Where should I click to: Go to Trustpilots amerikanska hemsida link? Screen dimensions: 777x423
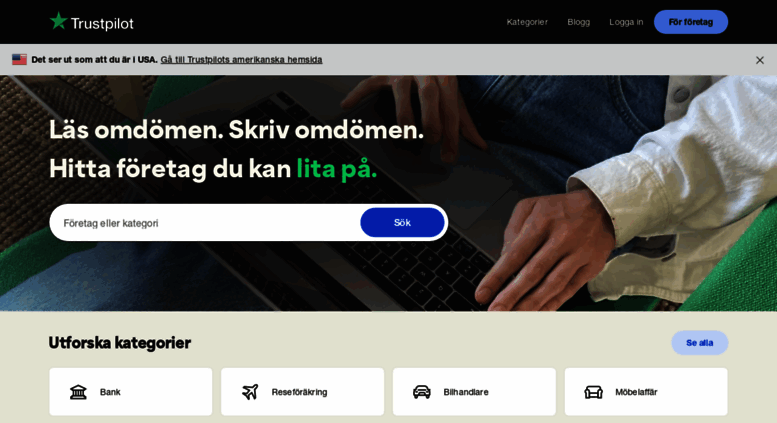241,59
